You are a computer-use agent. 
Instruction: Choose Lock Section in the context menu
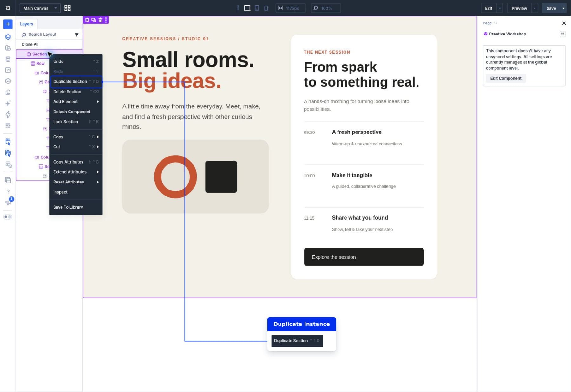(x=76, y=122)
